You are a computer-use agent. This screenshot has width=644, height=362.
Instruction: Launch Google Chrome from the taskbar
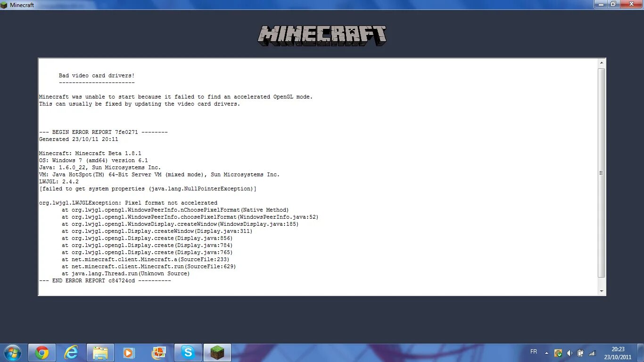[x=42, y=353]
